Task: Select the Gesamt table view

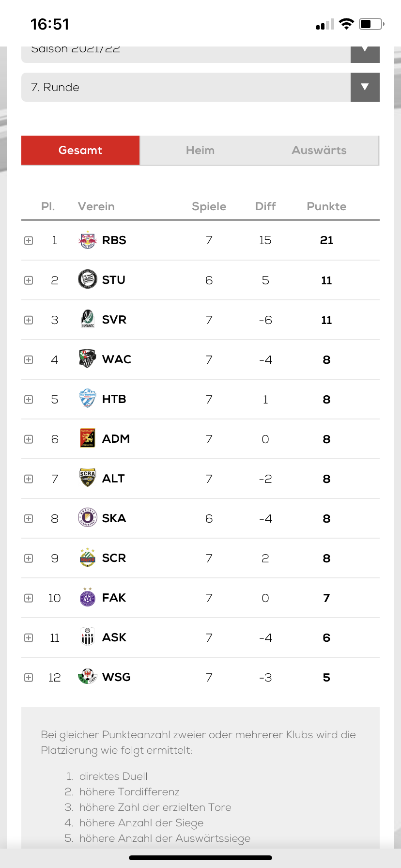Action: (x=80, y=150)
